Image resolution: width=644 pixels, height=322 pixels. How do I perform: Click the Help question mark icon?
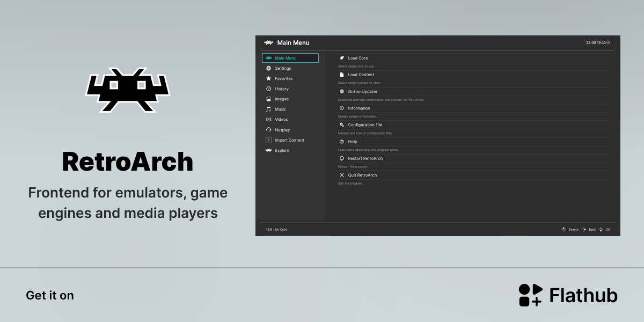342,142
